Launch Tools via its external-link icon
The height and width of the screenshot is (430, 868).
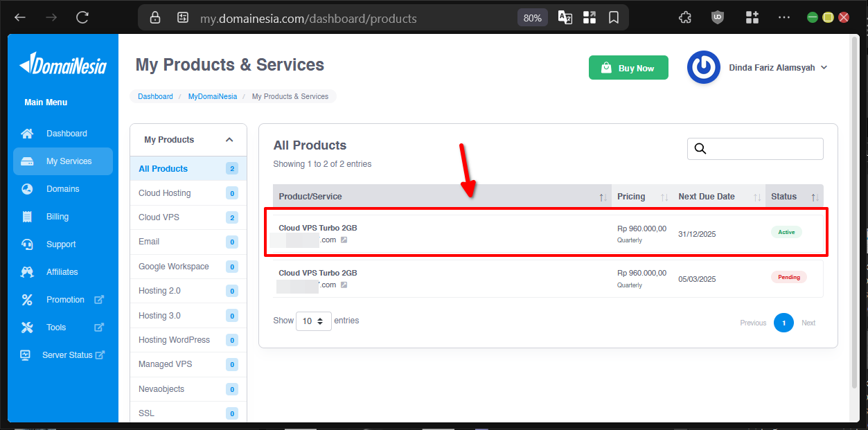[x=98, y=327]
